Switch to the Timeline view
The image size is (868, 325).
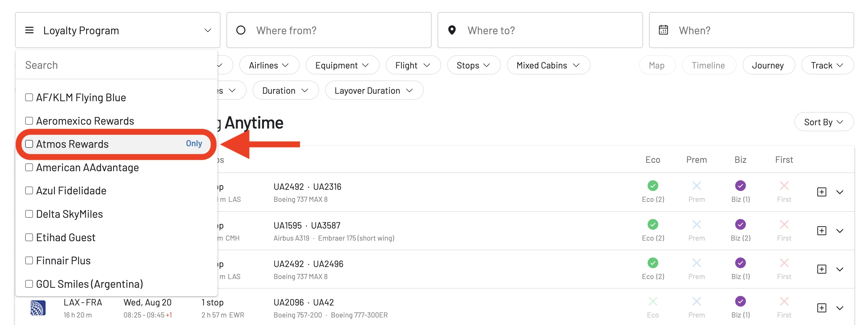pyautogui.click(x=709, y=65)
